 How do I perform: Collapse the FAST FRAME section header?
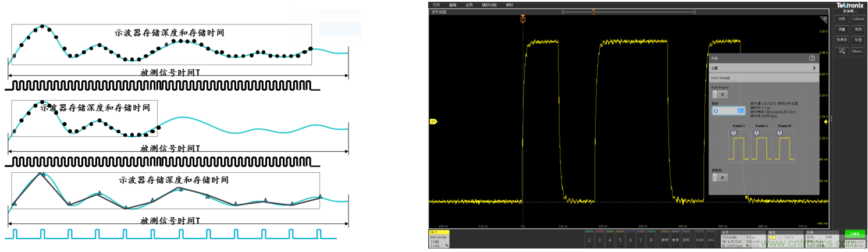pos(763,77)
